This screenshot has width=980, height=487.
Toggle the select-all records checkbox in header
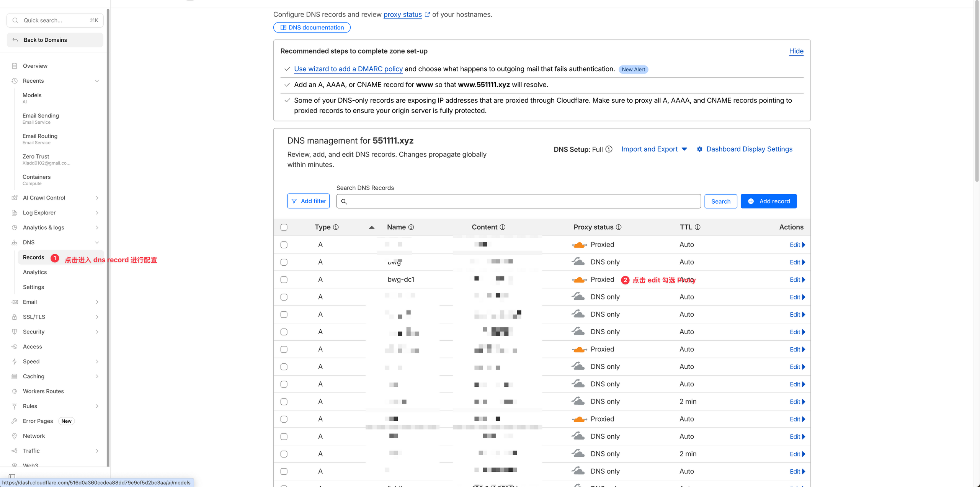(284, 227)
